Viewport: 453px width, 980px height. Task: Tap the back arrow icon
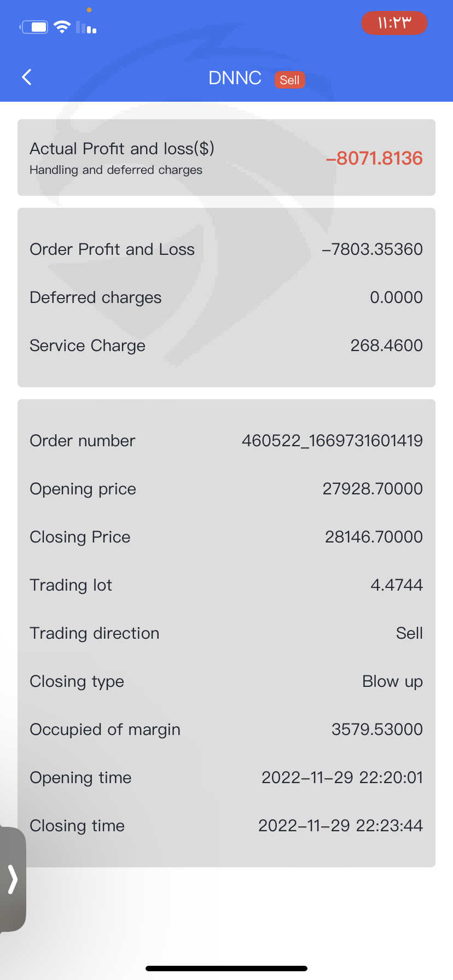click(x=27, y=77)
